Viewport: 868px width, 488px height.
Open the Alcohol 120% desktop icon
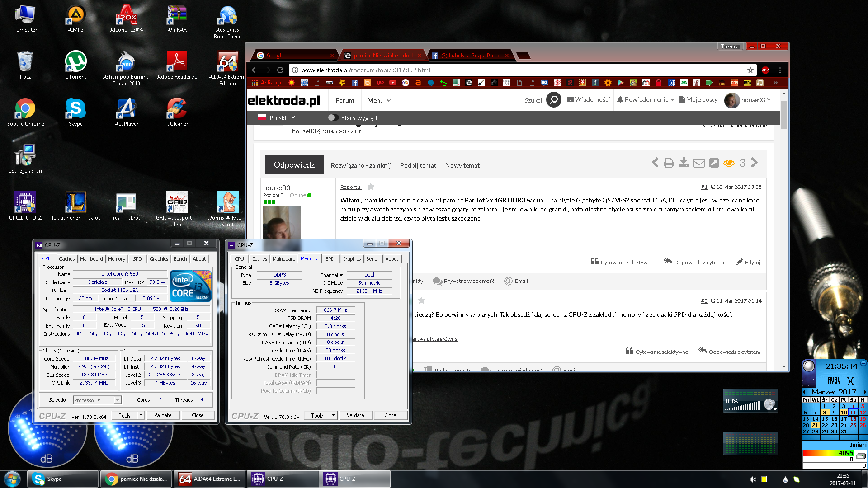click(x=126, y=19)
